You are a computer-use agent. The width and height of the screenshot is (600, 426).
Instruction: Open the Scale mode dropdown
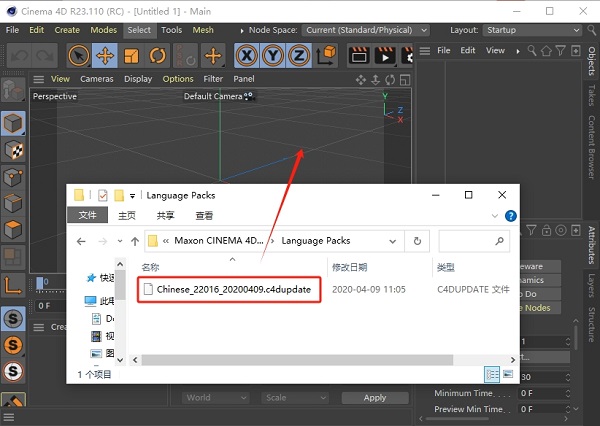tap(295, 398)
